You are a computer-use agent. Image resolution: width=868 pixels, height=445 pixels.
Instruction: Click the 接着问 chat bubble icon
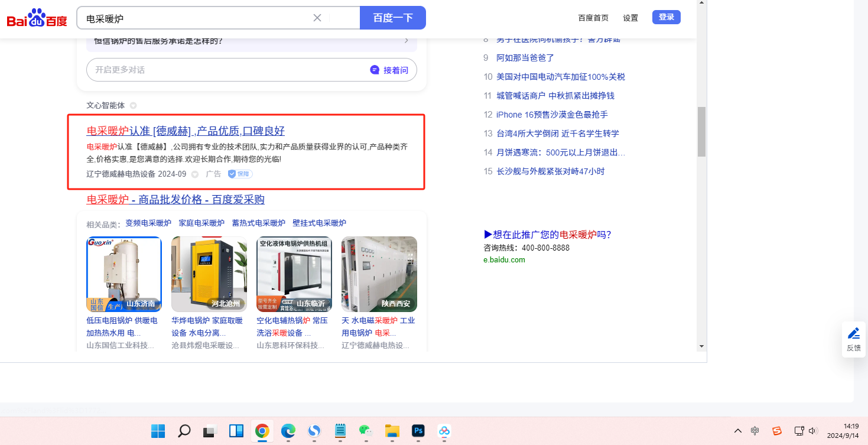tap(375, 70)
